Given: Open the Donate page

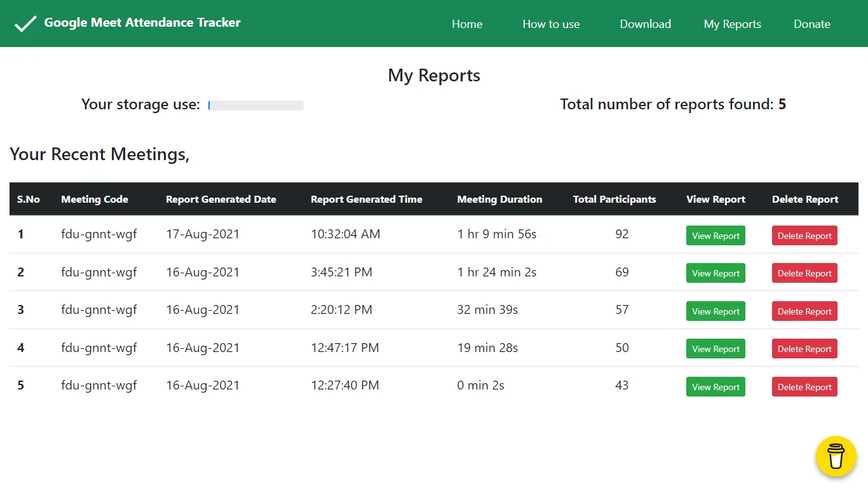Looking at the screenshot, I should [x=811, y=24].
